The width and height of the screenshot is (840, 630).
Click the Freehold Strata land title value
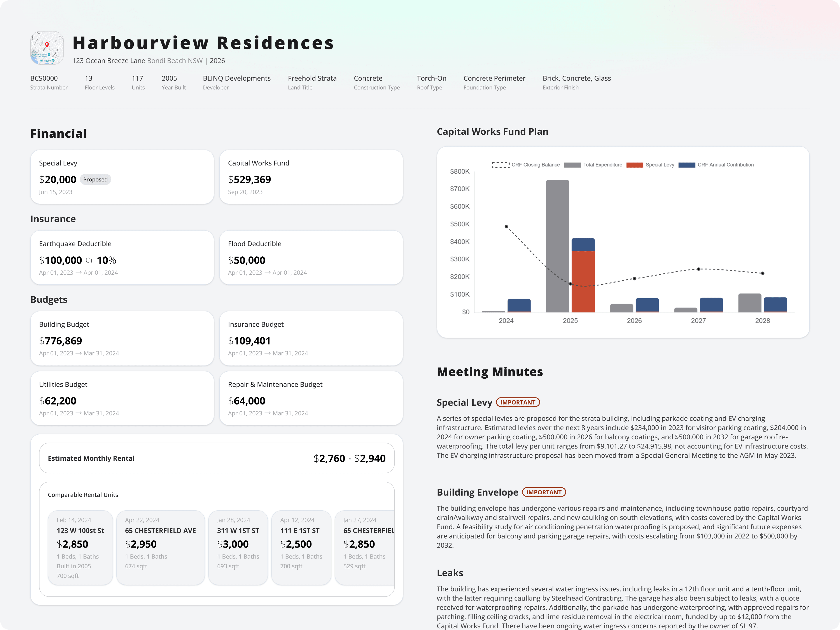tap(312, 78)
